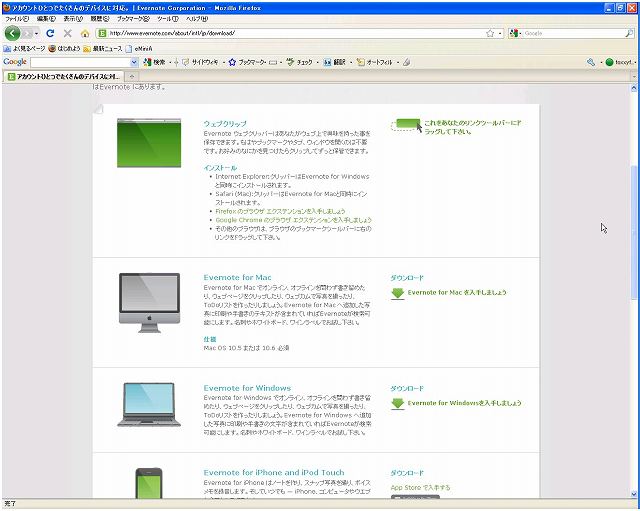
Task: Select the Evernote page tab
Action: point(63,76)
